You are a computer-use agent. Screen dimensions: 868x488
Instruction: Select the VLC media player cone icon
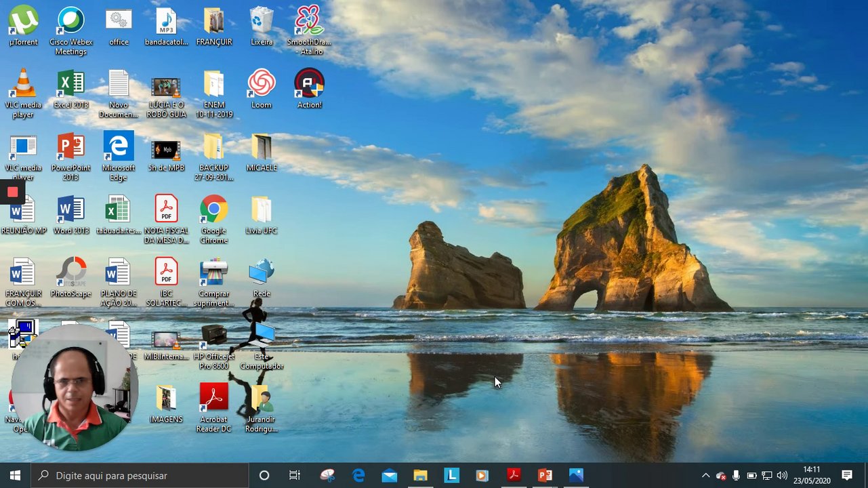point(23,94)
